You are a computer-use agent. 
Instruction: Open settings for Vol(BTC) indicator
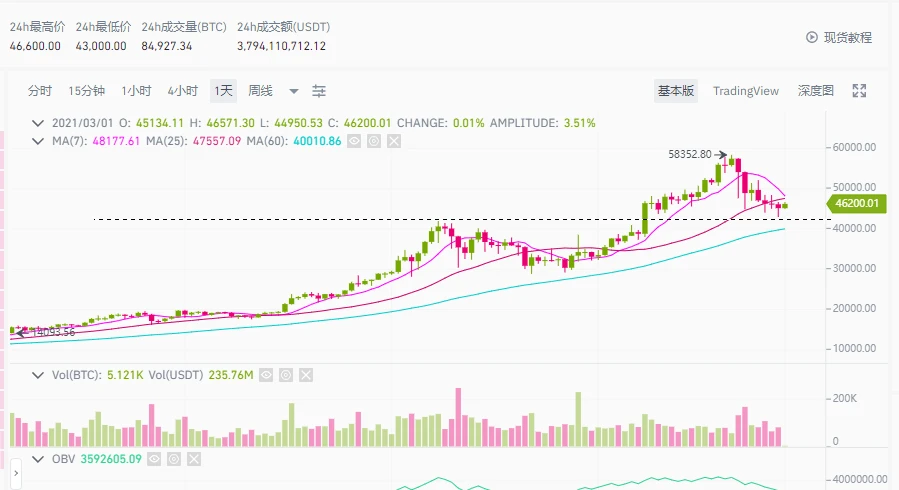(x=286, y=375)
